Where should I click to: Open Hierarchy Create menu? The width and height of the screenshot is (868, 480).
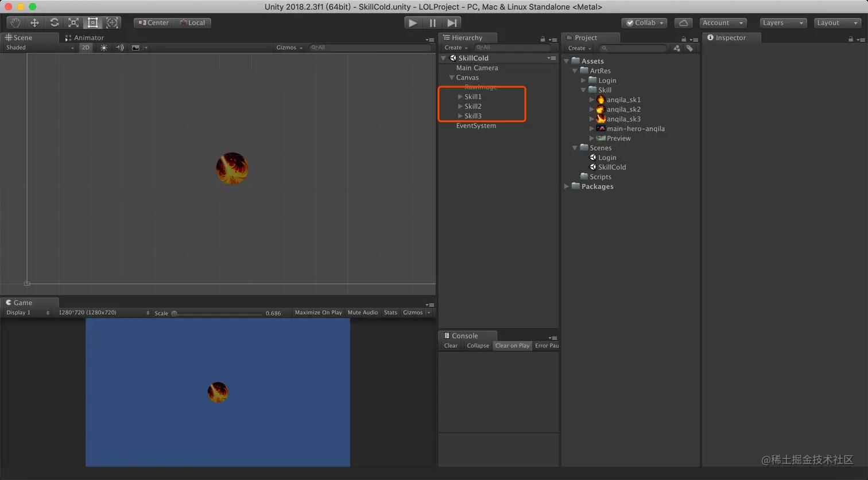(456, 48)
